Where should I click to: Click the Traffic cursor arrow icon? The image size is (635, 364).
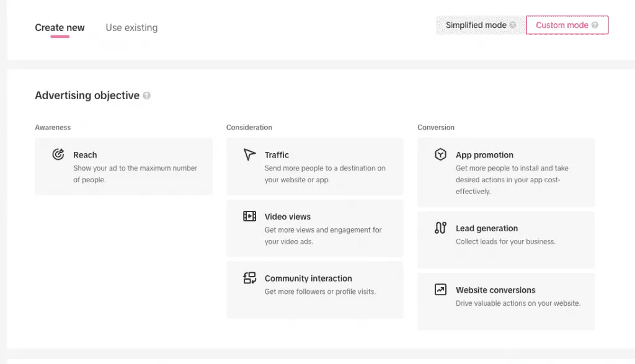249,154
